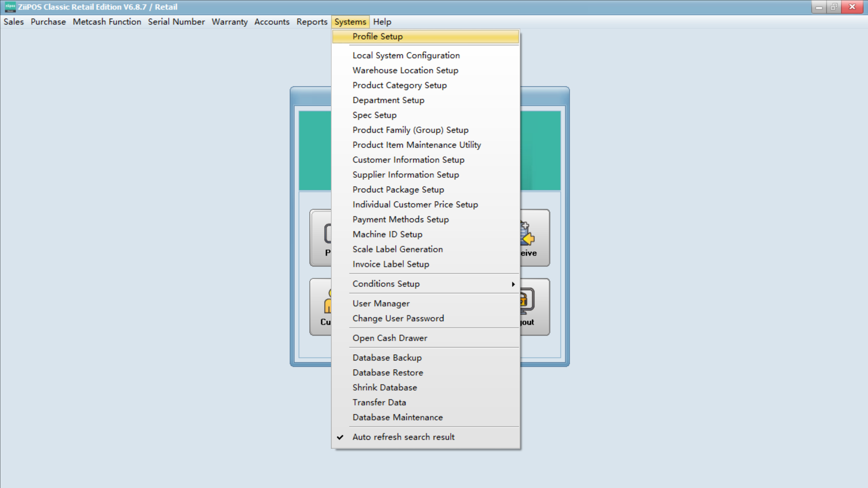Viewport: 868px width, 488px height.
Task: Open the Sales menu
Action: coord(14,21)
